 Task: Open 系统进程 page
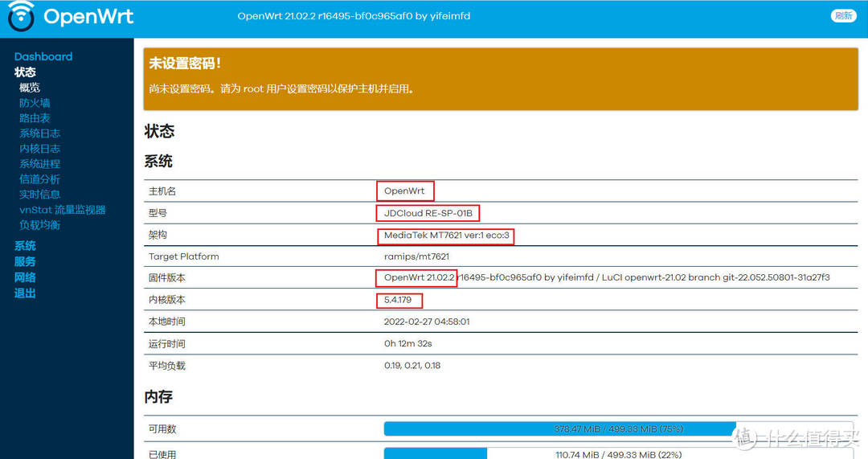click(x=39, y=164)
